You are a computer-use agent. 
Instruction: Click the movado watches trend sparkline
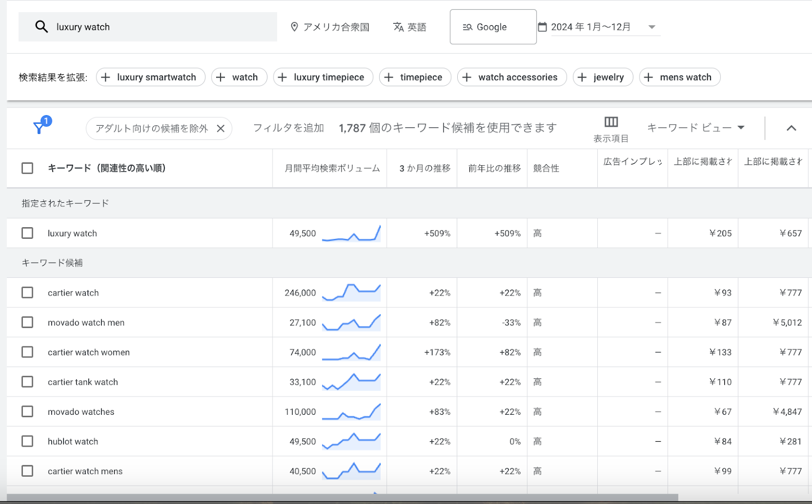351,412
